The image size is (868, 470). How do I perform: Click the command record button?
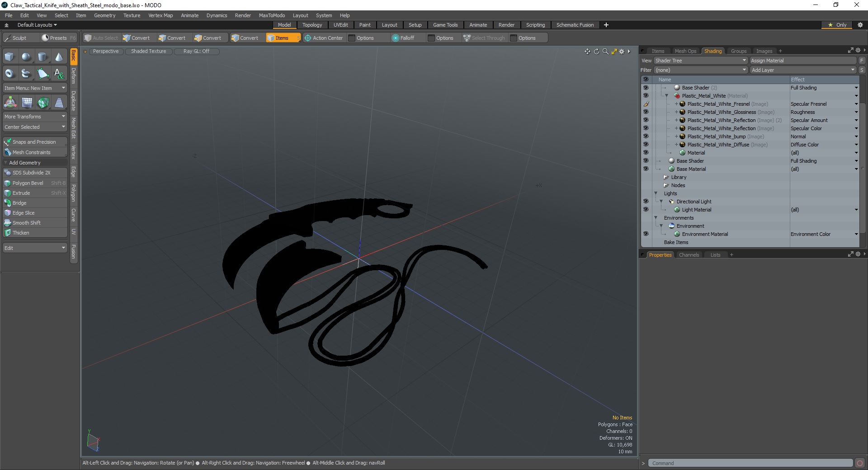point(860,463)
